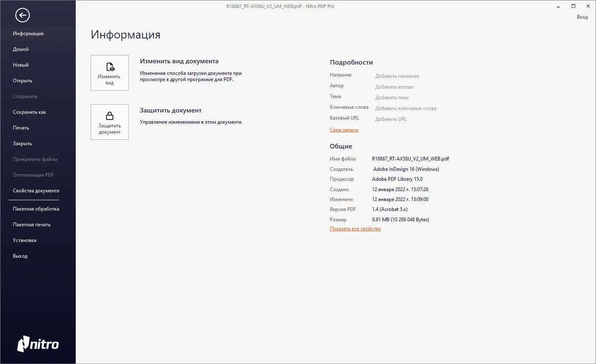Click the Сохранить sidebar item
This screenshot has width=596, height=364.
point(25,96)
